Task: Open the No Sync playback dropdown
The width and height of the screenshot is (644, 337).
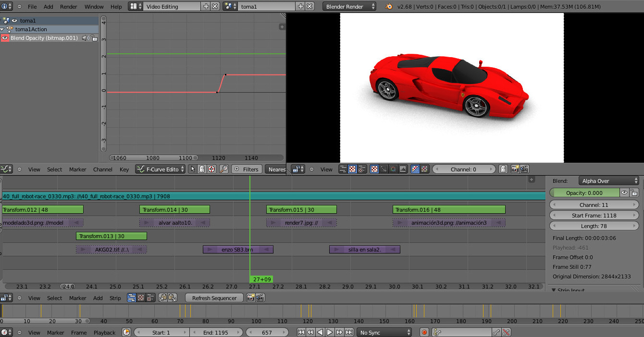Action: point(384,332)
